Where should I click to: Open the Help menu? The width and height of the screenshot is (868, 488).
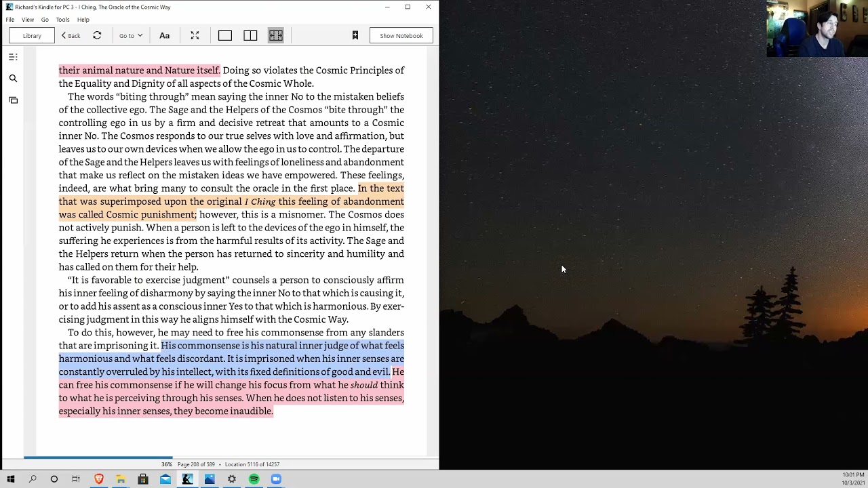[83, 20]
